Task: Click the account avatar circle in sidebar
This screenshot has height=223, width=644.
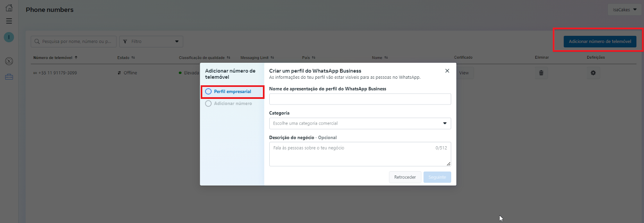Action: point(9,37)
